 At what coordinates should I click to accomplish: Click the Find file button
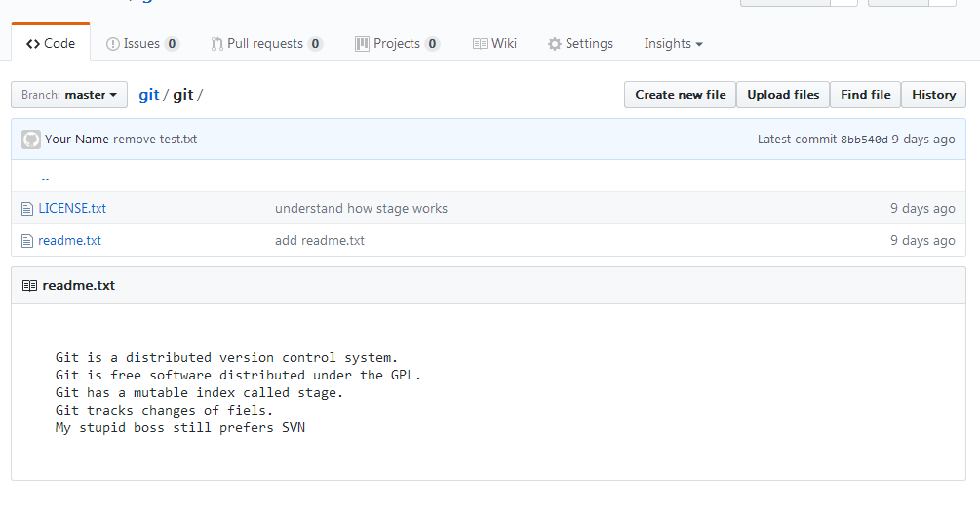[865, 95]
